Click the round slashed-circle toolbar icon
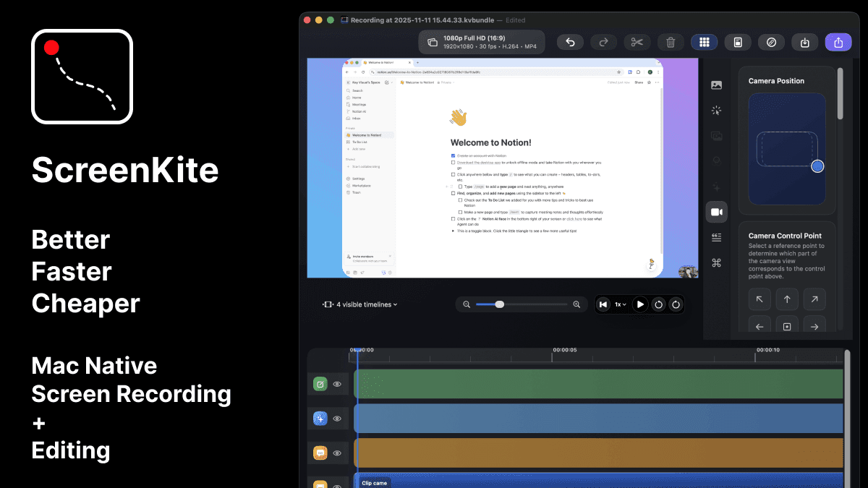The image size is (868, 488). (x=771, y=42)
